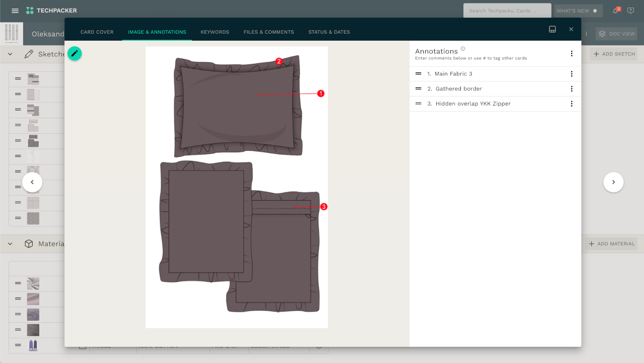The width and height of the screenshot is (644, 363).
Task: Switch to the Card Cover tab
Action: point(97,32)
